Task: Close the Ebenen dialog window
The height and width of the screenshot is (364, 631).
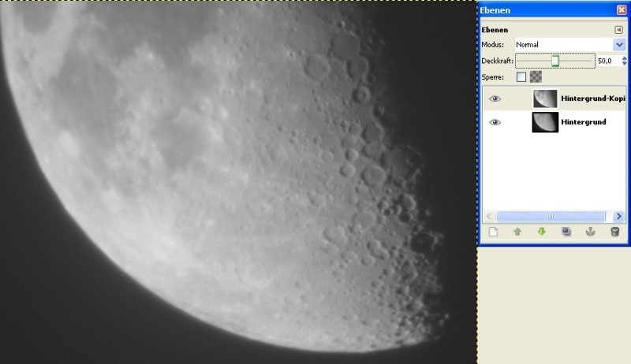Action: [622, 10]
